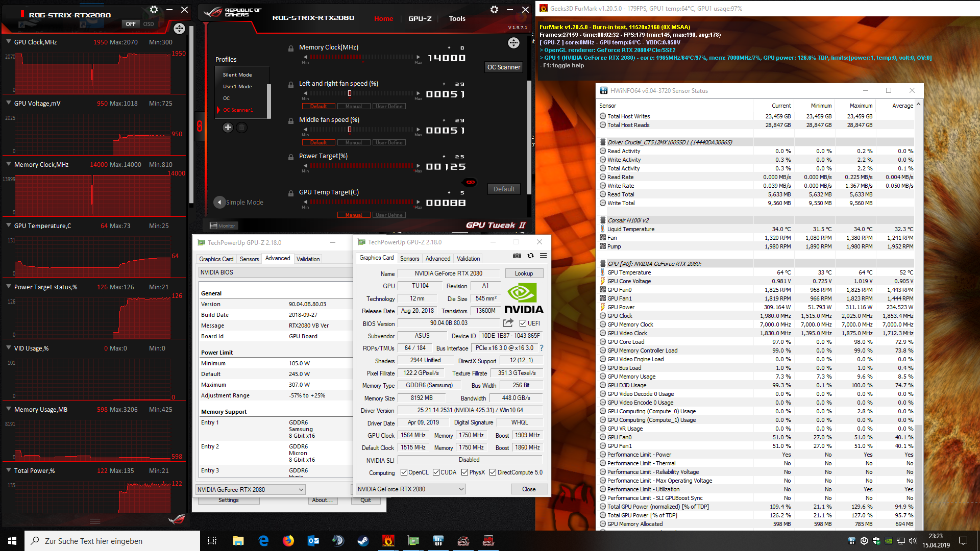Adjust the Power Target slider

[x=361, y=166]
